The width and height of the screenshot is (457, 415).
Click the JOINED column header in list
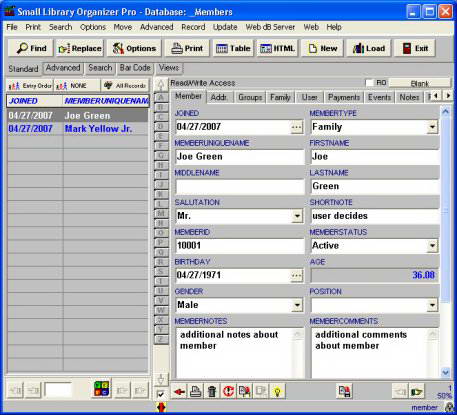tap(35, 101)
